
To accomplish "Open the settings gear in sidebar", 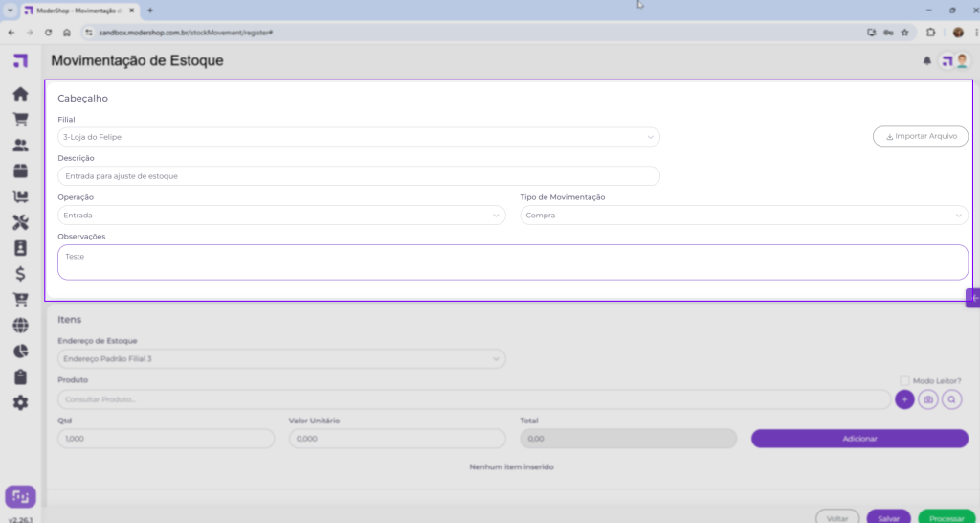I will coord(20,402).
